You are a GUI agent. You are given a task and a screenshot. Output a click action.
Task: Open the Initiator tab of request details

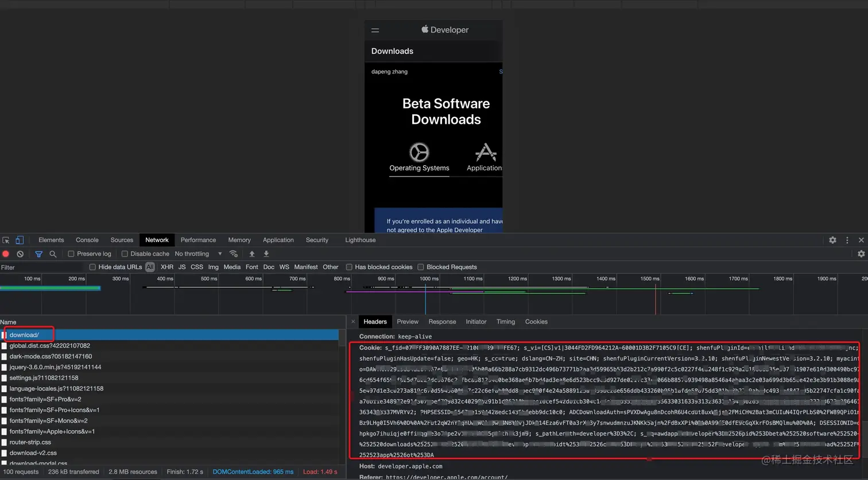pyautogui.click(x=476, y=322)
